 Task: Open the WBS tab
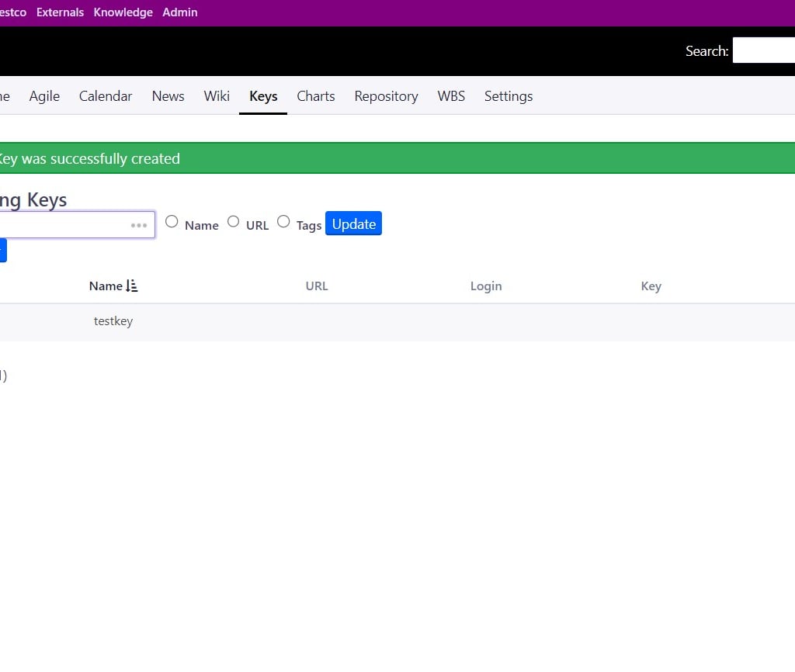click(451, 96)
